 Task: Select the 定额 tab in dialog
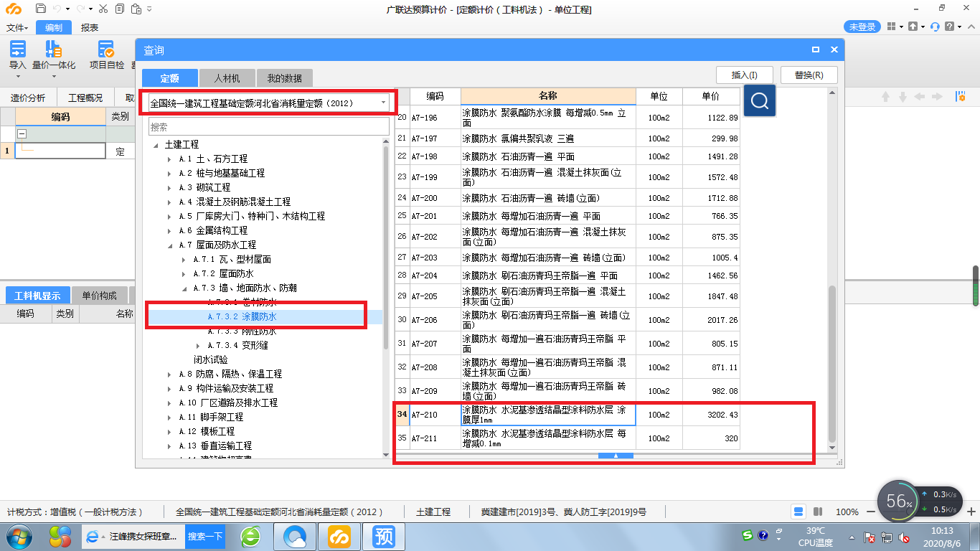(169, 78)
